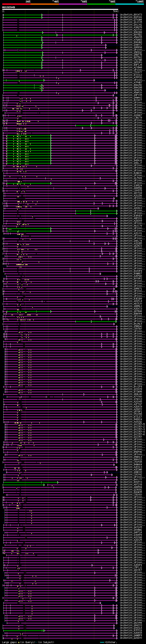Click the UniRef100_B7ZW98 entry
Viewport: 146px width, 644px height.
pyautogui.click(x=131, y=392)
